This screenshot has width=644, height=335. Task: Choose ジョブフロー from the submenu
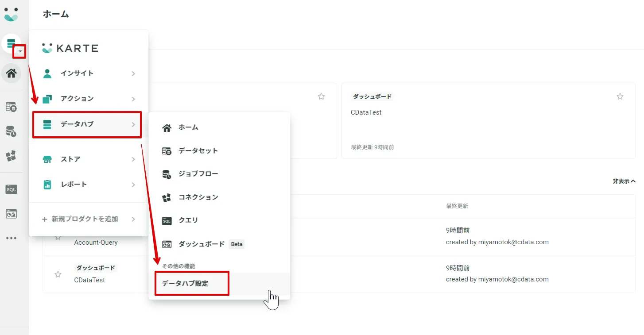pyautogui.click(x=198, y=174)
